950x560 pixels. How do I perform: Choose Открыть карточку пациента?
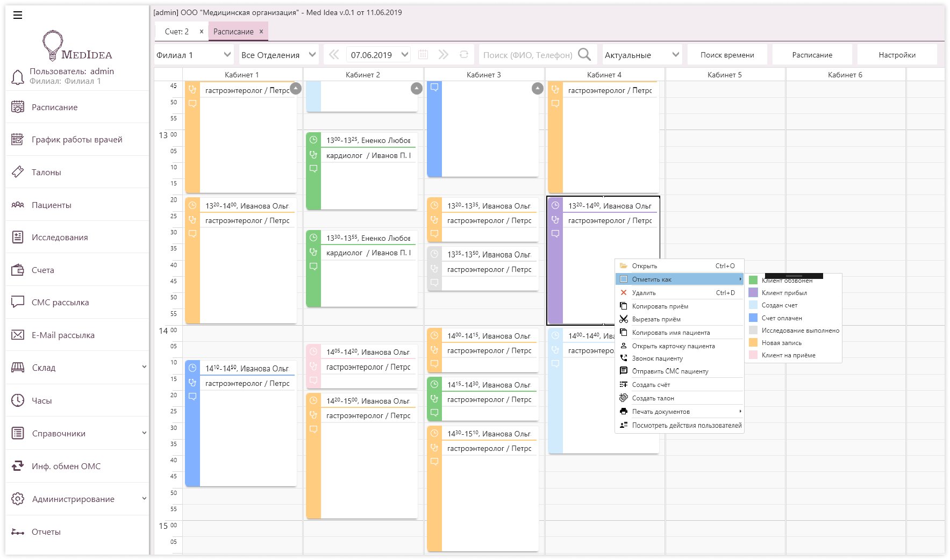click(680, 346)
